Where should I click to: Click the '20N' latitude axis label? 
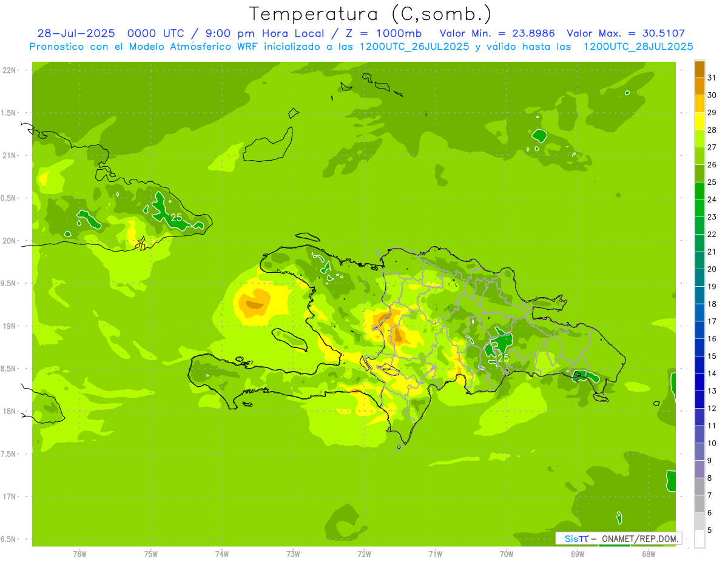(x=10, y=241)
